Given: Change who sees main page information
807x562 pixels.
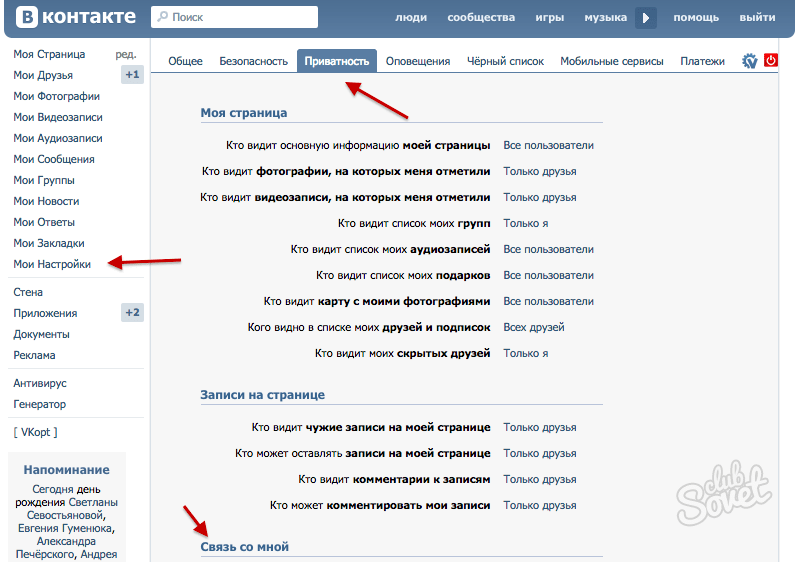Looking at the screenshot, I should point(548,145).
